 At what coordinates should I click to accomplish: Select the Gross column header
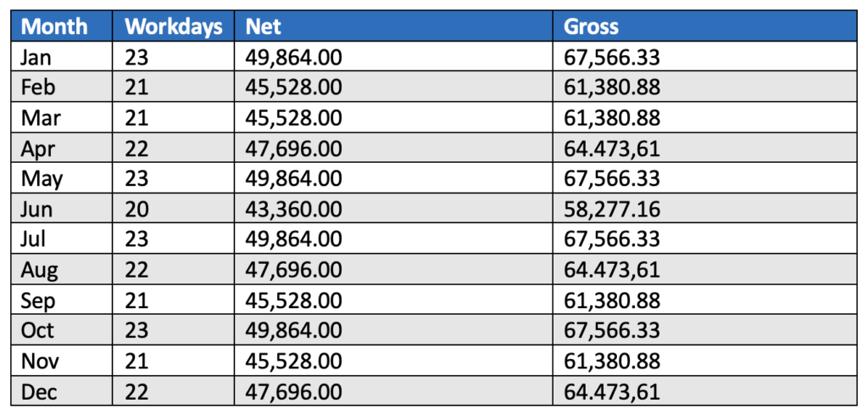(592, 26)
